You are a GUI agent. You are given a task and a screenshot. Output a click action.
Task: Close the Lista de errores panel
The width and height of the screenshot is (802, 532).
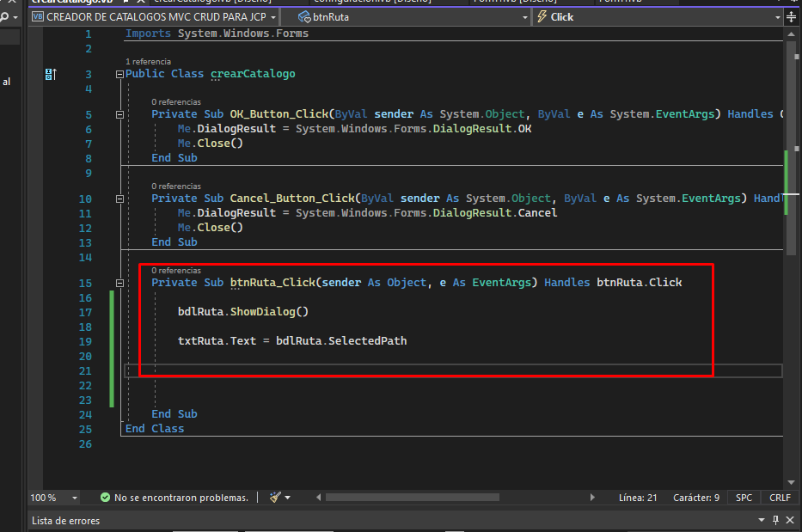click(791, 521)
